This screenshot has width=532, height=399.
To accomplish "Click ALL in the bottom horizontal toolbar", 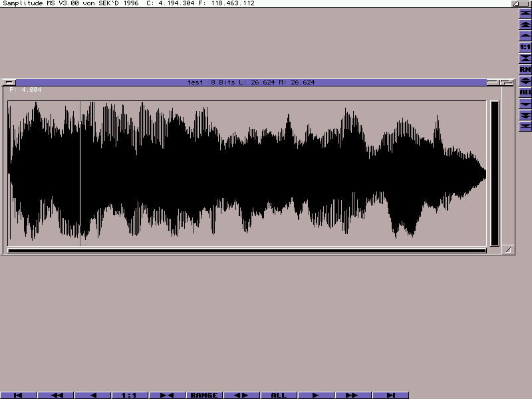I will (x=279, y=395).
